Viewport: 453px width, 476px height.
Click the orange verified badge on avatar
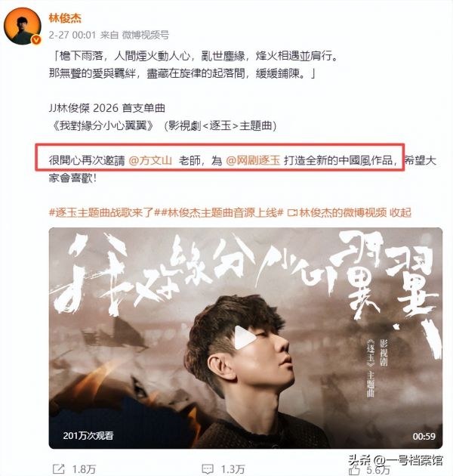36,40
